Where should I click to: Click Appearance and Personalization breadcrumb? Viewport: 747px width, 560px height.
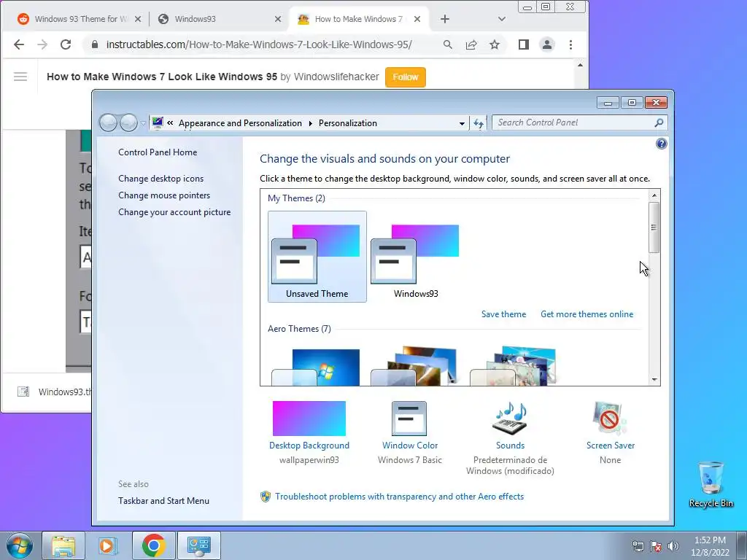point(240,123)
